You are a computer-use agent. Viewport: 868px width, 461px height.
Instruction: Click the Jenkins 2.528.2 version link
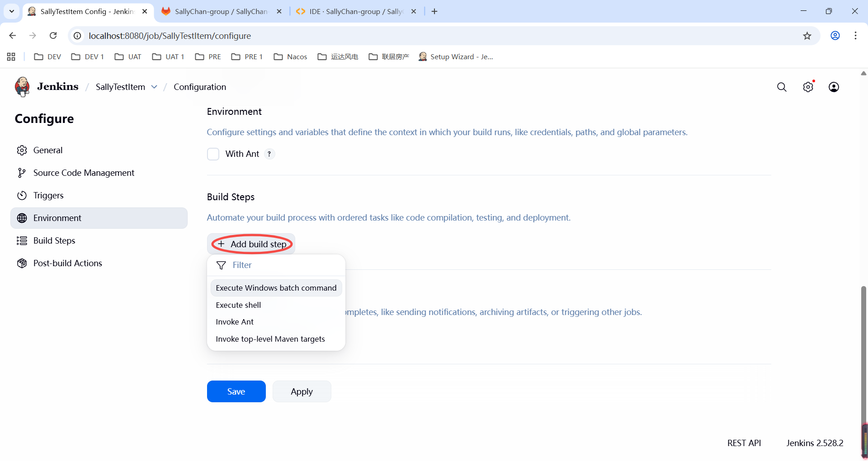(815, 443)
